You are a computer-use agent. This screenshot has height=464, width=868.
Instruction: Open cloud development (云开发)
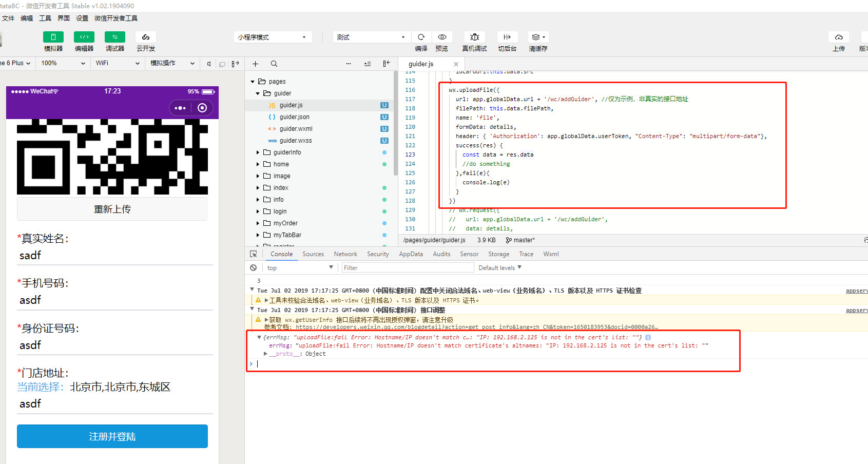click(146, 37)
